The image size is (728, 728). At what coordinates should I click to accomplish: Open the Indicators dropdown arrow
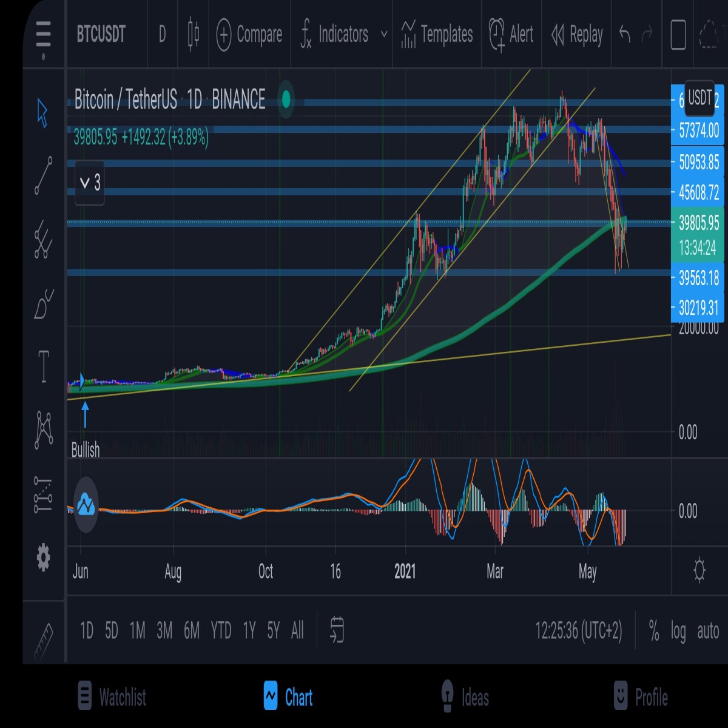(384, 34)
